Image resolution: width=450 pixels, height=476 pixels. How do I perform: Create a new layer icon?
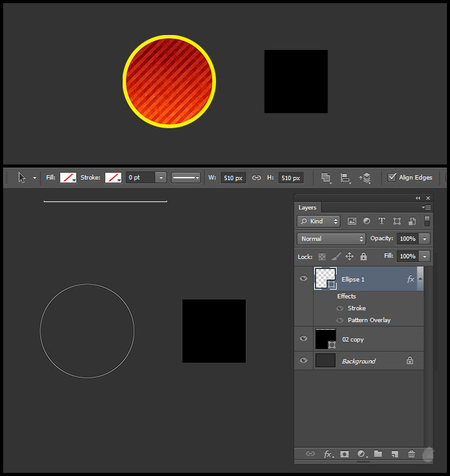[x=395, y=454]
